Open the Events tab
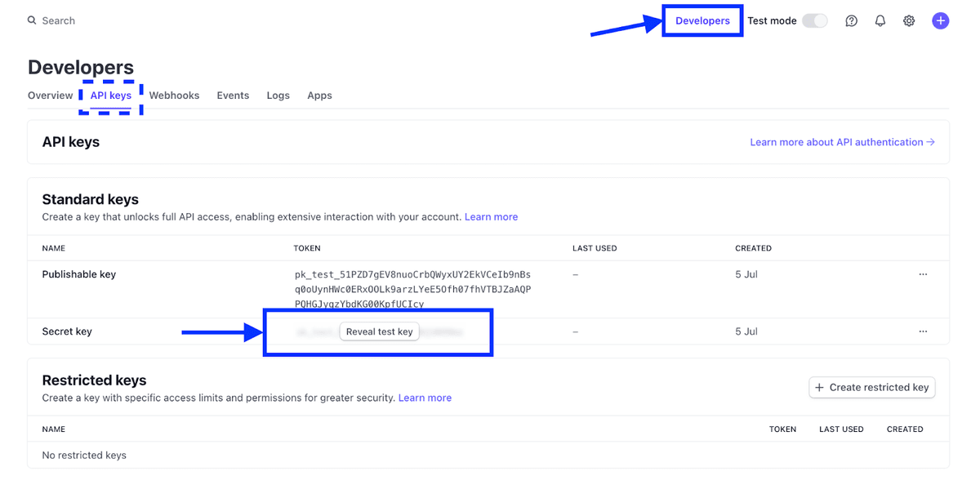The width and height of the screenshot is (980, 489). pos(233,95)
